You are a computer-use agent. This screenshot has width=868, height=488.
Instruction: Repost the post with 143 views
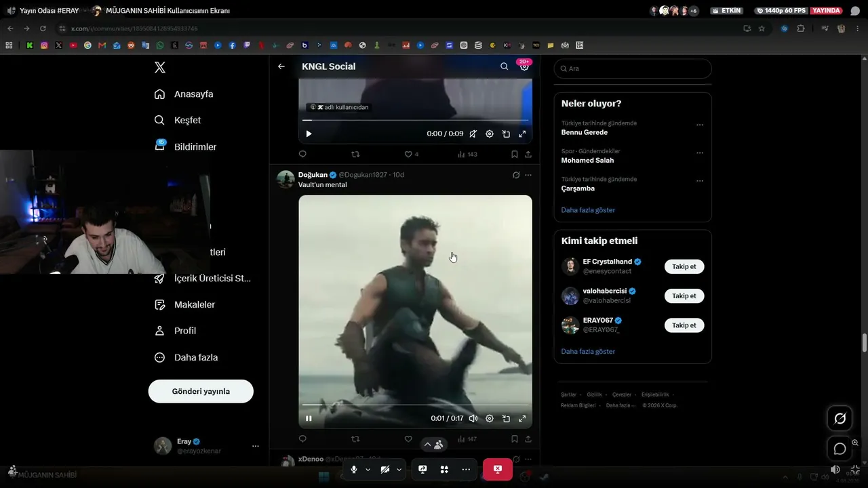(355, 155)
